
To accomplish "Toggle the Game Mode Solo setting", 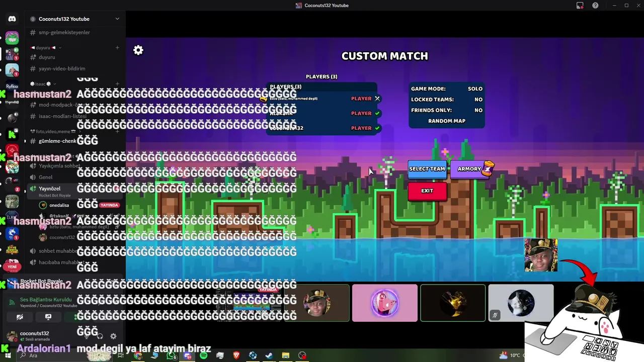I will [x=447, y=88].
